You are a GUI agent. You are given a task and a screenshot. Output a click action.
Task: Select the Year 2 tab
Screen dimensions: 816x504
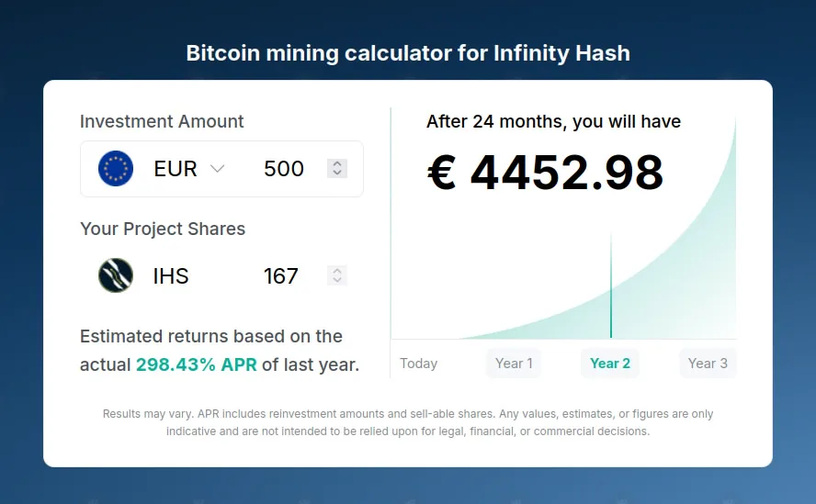pyautogui.click(x=610, y=363)
